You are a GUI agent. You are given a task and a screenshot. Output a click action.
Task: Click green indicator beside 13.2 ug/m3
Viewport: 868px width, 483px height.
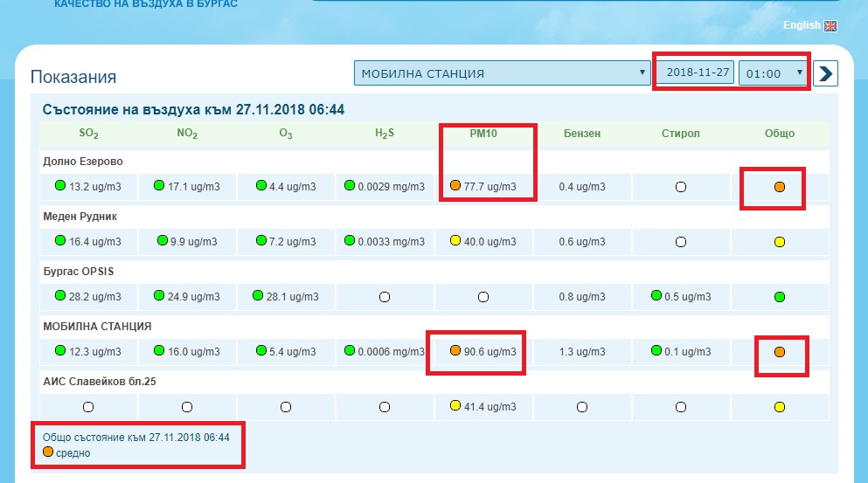click(x=60, y=185)
